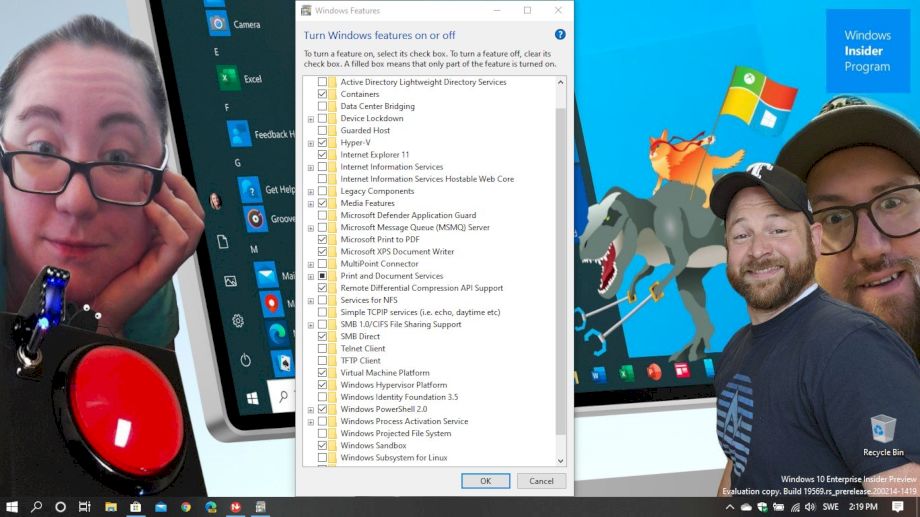This screenshot has width=920, height=517.
Task: Show hidden tray icons chevron
Action: (x=729, y=507)
